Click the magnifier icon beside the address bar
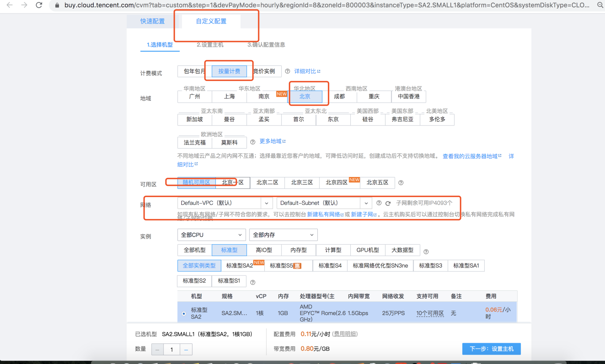 click(600, 5)
